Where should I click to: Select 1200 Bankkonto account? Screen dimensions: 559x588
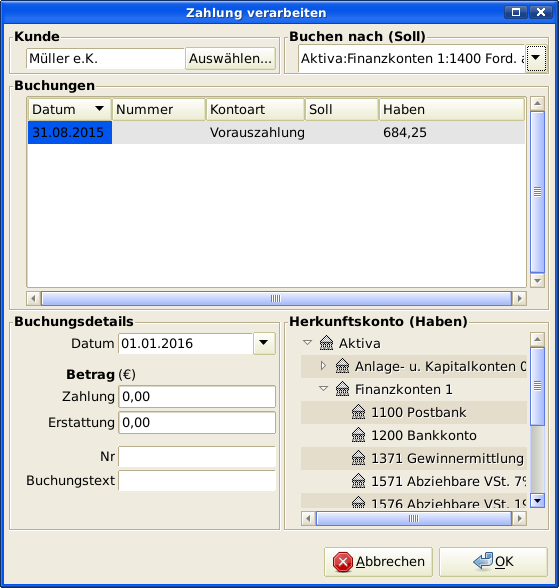pyautogui.click(x=414, y=435)
